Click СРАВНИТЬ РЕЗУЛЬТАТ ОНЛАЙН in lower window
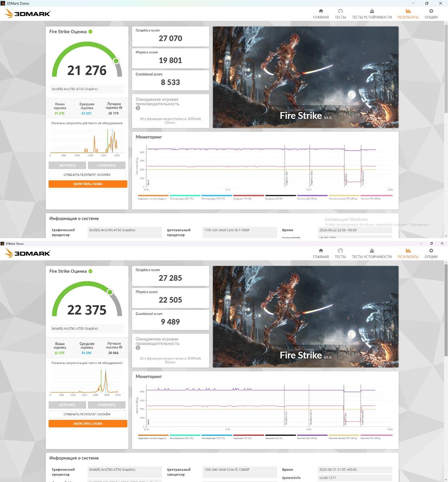The height and width of the screenshot is (482, 448). coord(87,414)
